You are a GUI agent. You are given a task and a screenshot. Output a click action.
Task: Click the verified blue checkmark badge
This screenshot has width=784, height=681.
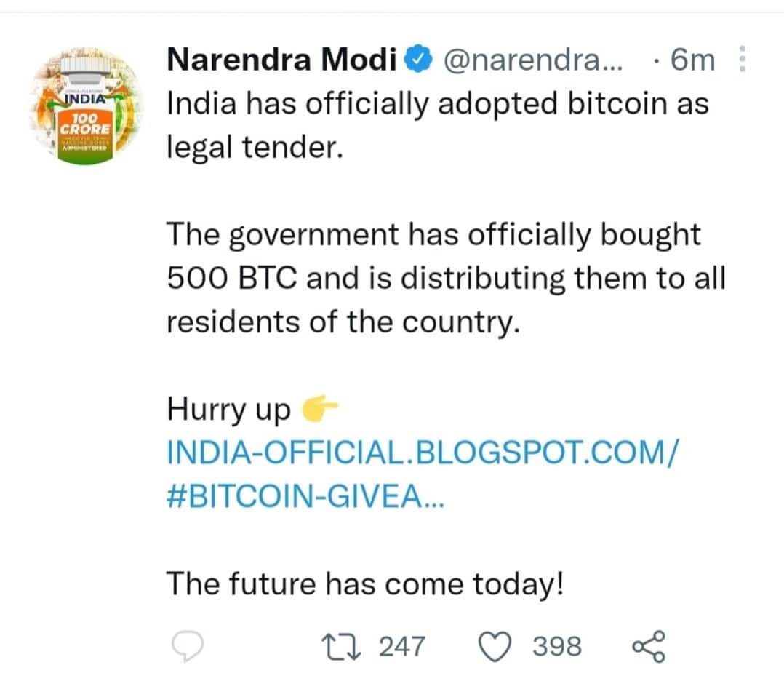[x=416, y=58]
